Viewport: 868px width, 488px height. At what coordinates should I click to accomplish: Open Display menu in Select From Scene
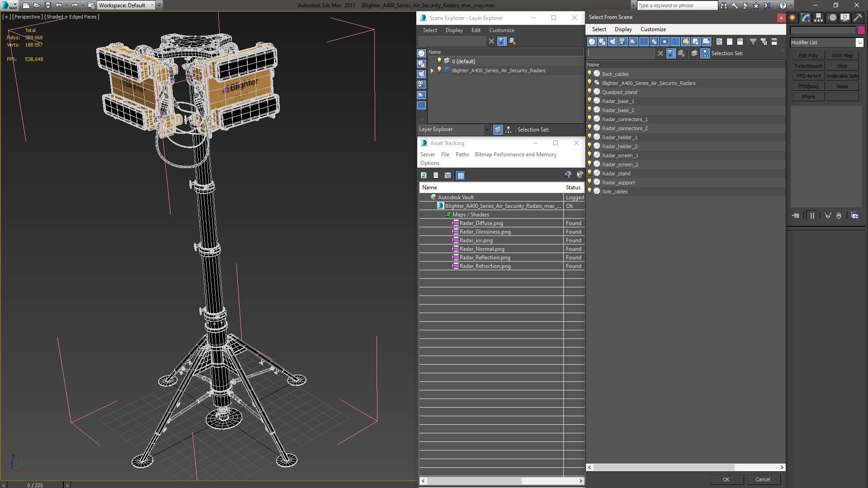click(x=623, y=29)
